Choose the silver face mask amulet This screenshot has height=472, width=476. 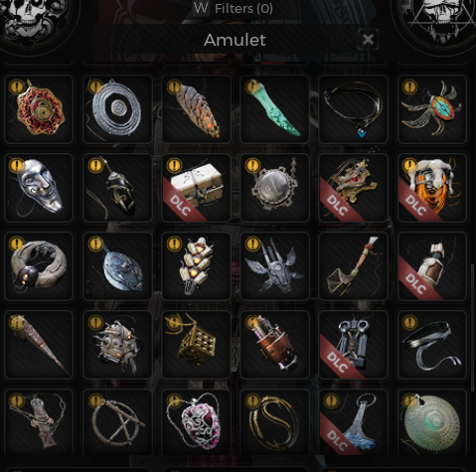click(39, 188)
